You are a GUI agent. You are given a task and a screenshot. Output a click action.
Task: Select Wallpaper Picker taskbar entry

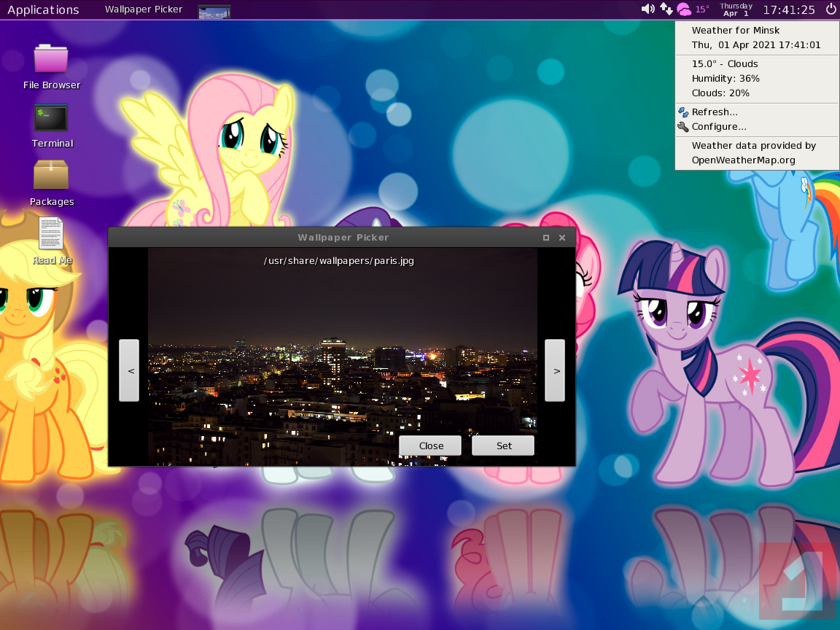pyautogui.click(x=144, y=9)
